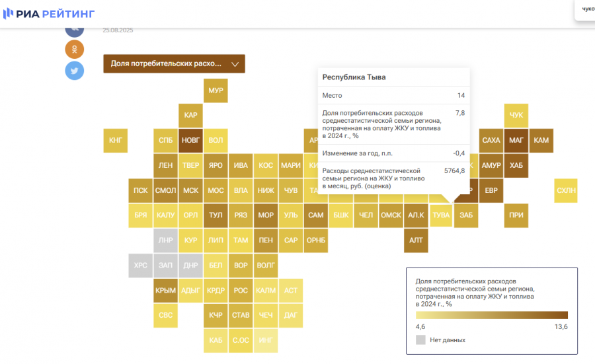Share via the VK icon
Viewport: 595px width, 364px height.
[x=74, y=28]
